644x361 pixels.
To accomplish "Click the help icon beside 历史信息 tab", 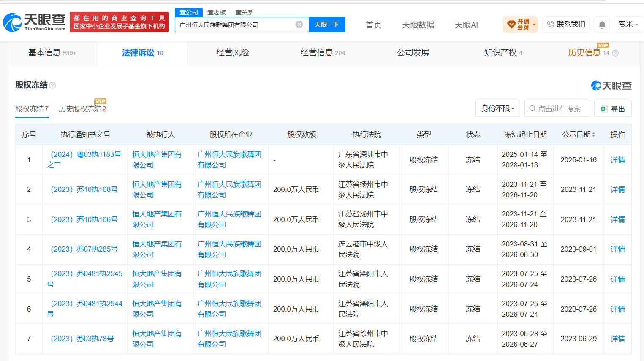I will click(x=615, y=53).
